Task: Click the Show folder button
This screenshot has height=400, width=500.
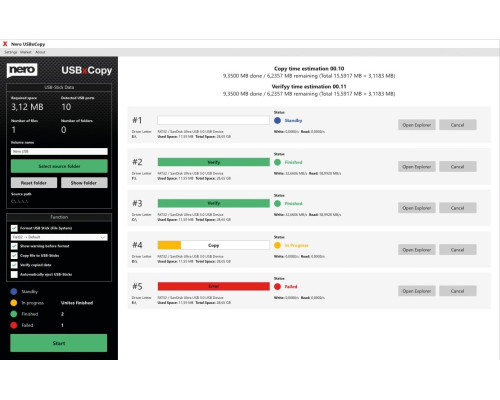Action: tap(84, 183)
